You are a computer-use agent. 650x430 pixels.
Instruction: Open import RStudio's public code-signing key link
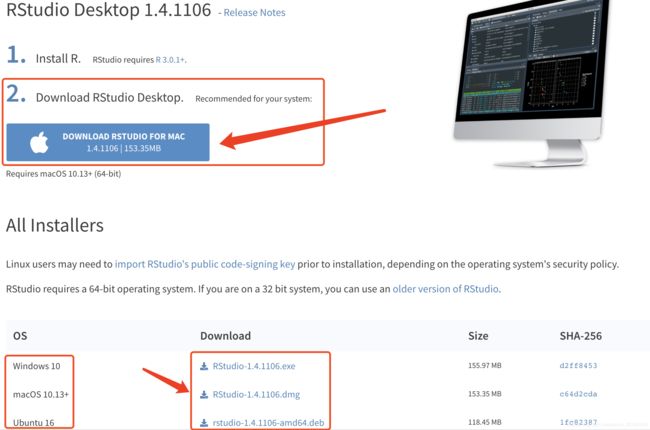point(205,264)
